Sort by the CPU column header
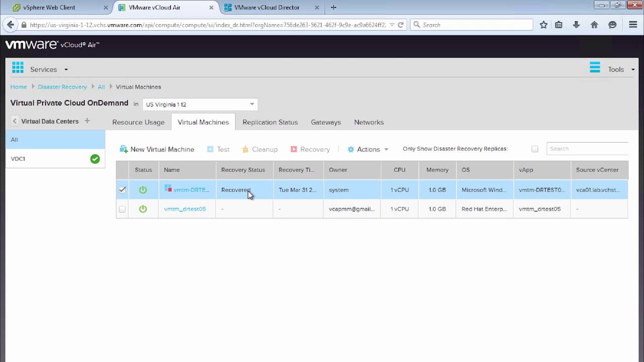Screen dimensions: 644x362 pos(399,170)
